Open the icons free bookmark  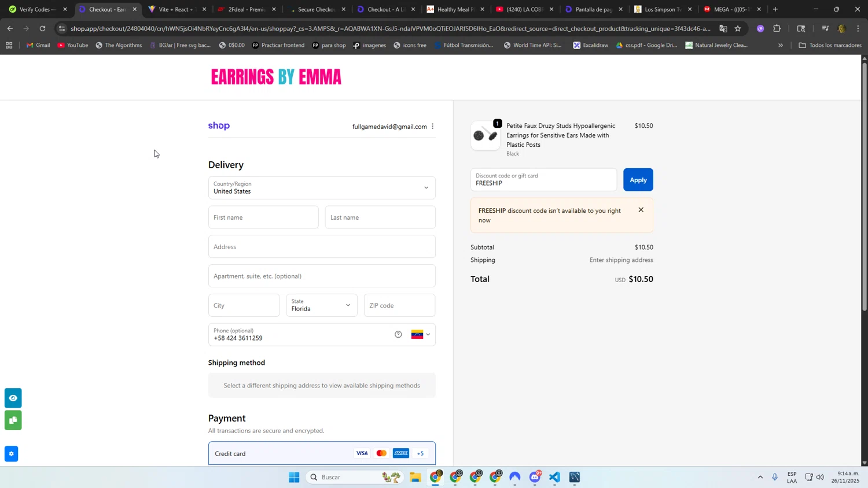coord(410,45)
